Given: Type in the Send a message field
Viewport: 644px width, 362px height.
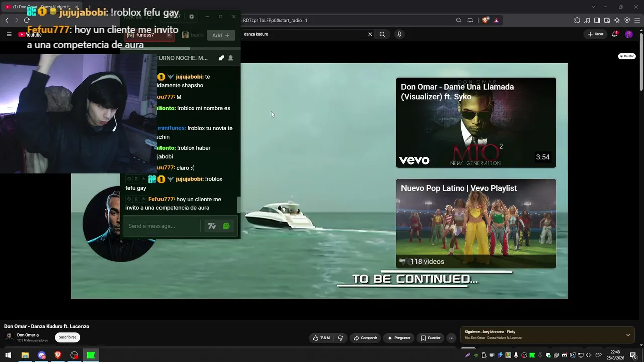Looking at the screenshot, I should click(x=162, y=226).
